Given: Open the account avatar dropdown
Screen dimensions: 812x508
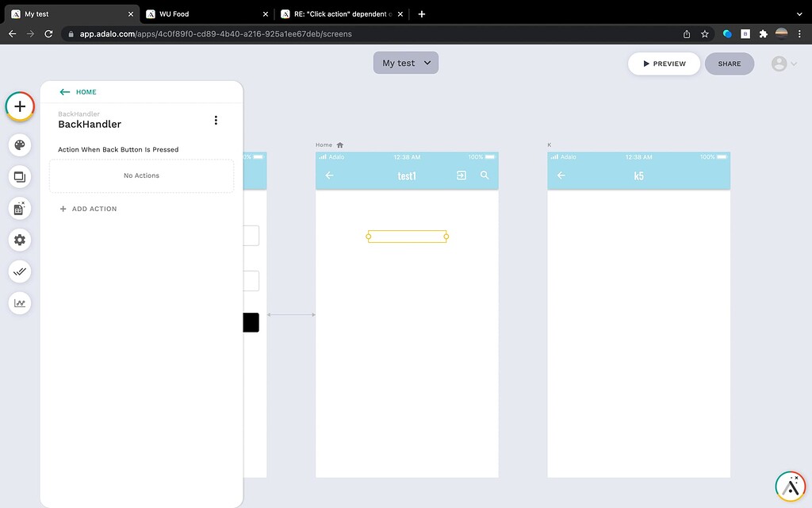Looking at the screenshot, I should tap(781, 63).
